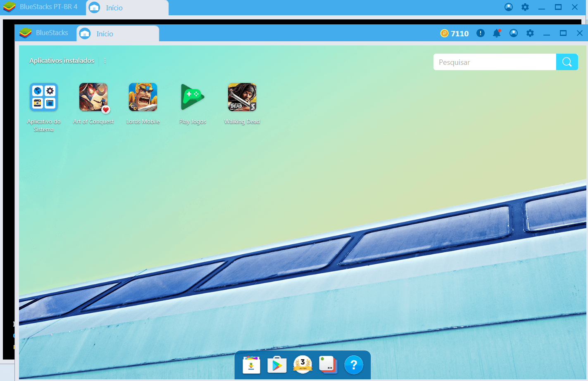
Task: Open settings gear in back BlueStacks window
Action: [525, 7]
